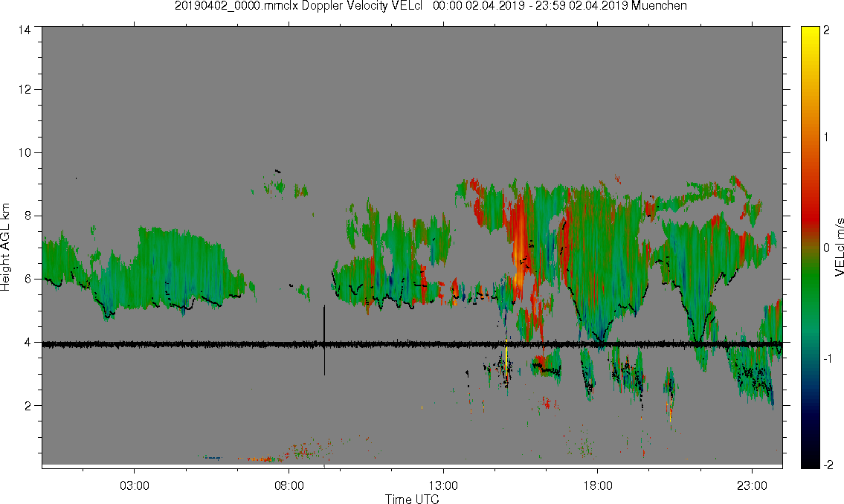Click the yellow top of the colorbar
This screenshot has height=504, width=844.
810,32
